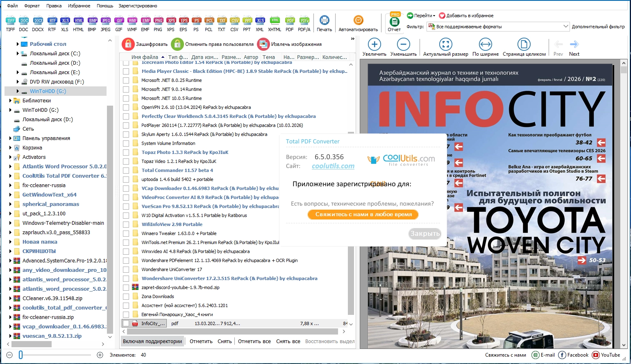Viewport: 631px width, 364px height.
Task: Toggle Включая поддиректории option
Action: click(152, 341)
